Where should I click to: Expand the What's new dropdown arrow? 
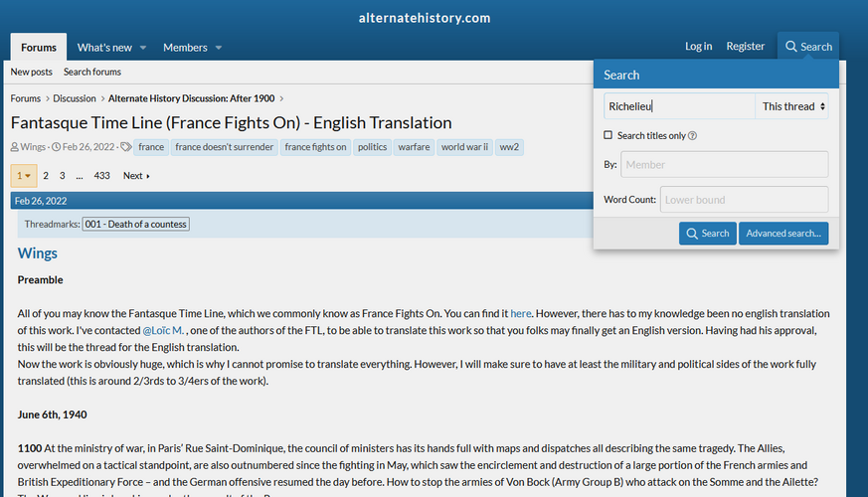[x=143, y=48]
